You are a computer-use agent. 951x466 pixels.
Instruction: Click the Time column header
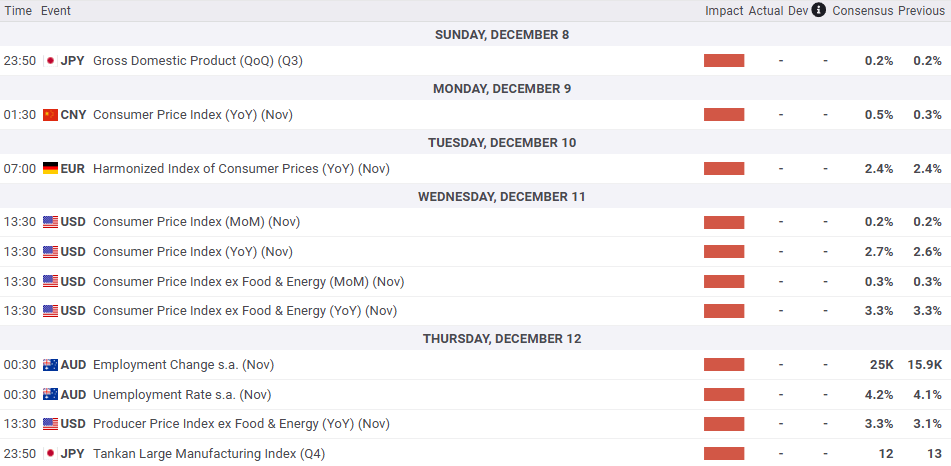[18, 11]
